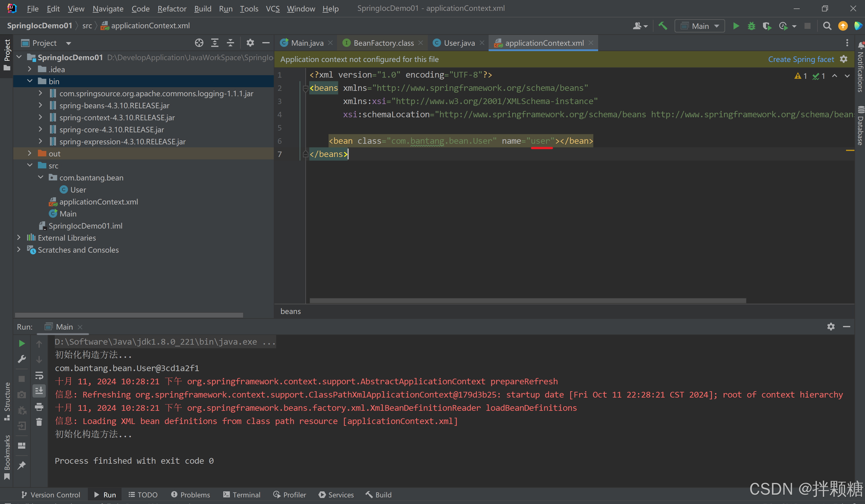Open the Main run configuration dropdown

[700, 26]
